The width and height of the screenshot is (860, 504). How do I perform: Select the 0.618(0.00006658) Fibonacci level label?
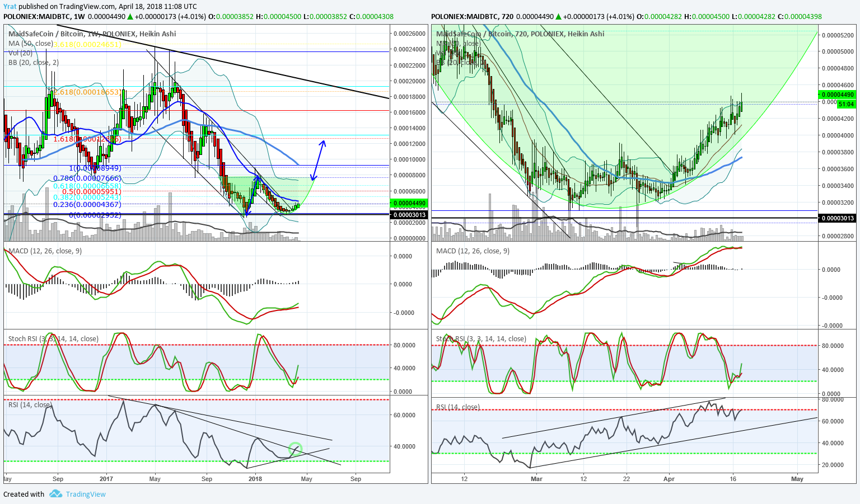(87, 185)
